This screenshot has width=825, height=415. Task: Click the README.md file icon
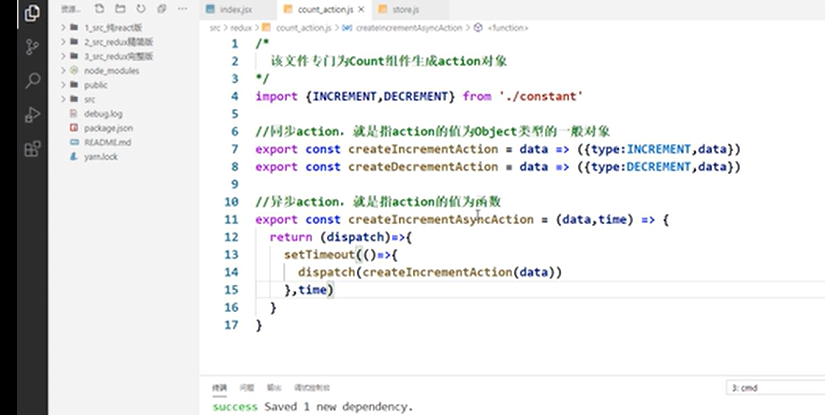[74, 142]
